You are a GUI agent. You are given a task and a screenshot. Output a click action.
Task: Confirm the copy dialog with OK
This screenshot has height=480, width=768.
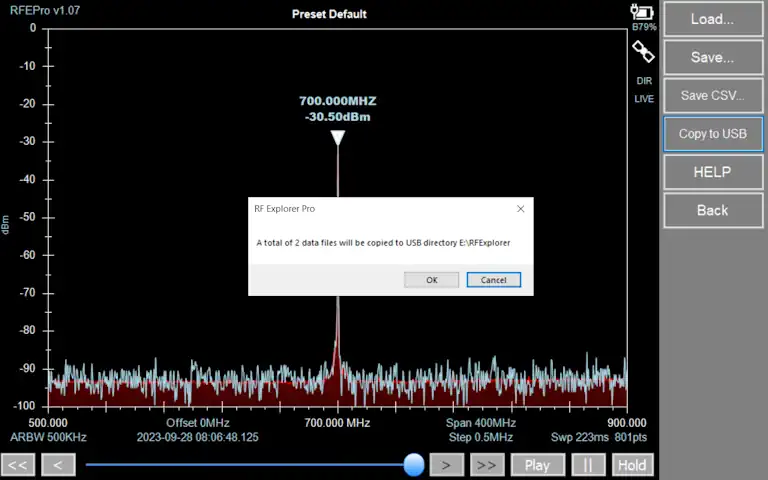pos(431,280)
